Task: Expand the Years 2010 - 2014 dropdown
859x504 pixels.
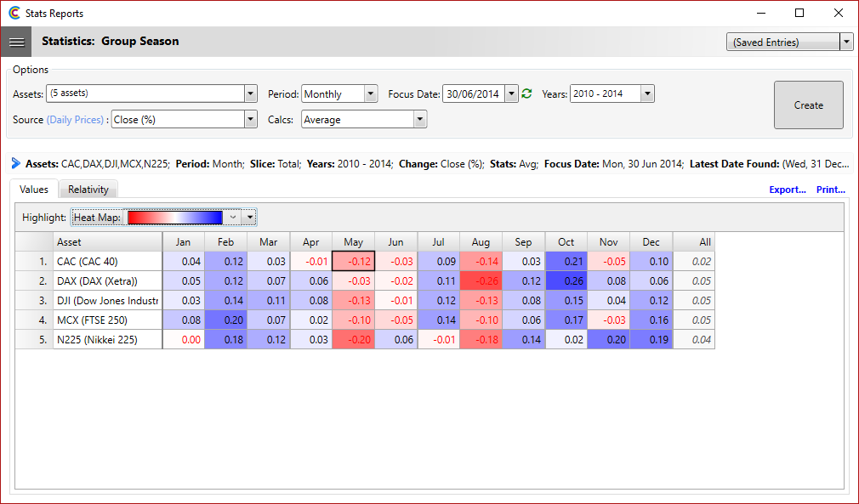Action: click(x=647, y=94)
